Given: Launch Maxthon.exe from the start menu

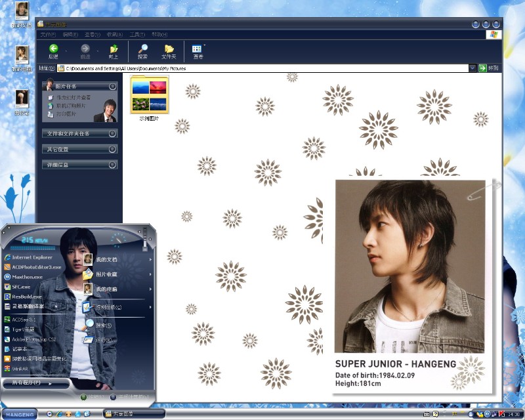Looking at the screenshot, I should [x=24, y=277].
